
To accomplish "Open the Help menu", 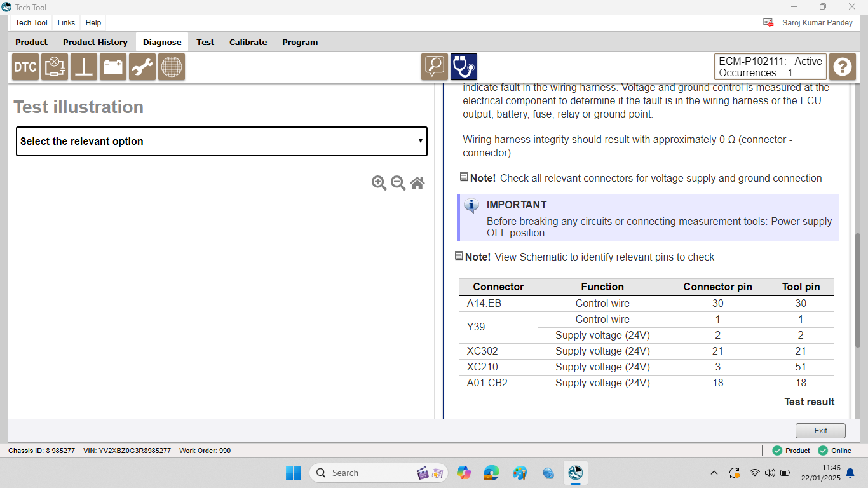I will coord(93,22).
